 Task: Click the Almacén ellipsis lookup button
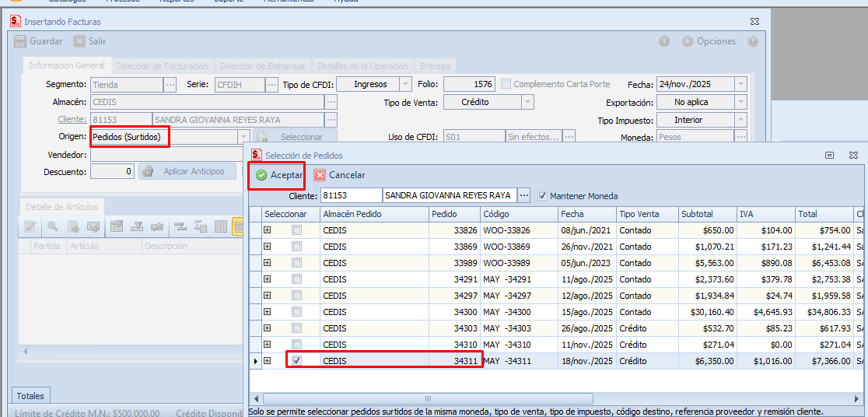331,102
